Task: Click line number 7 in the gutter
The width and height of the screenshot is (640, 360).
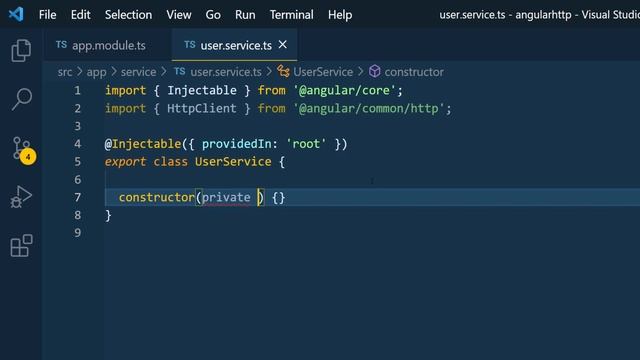Action: click(x=77, y=198)
